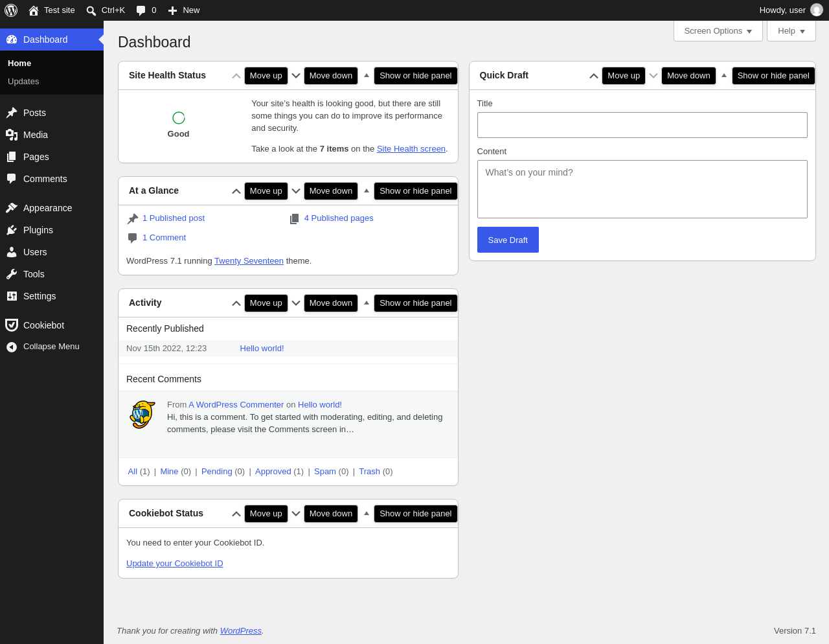Screen dimensions: 829x644
Task: Expand the Help dropdown tab
Action: tap(791, 31)
